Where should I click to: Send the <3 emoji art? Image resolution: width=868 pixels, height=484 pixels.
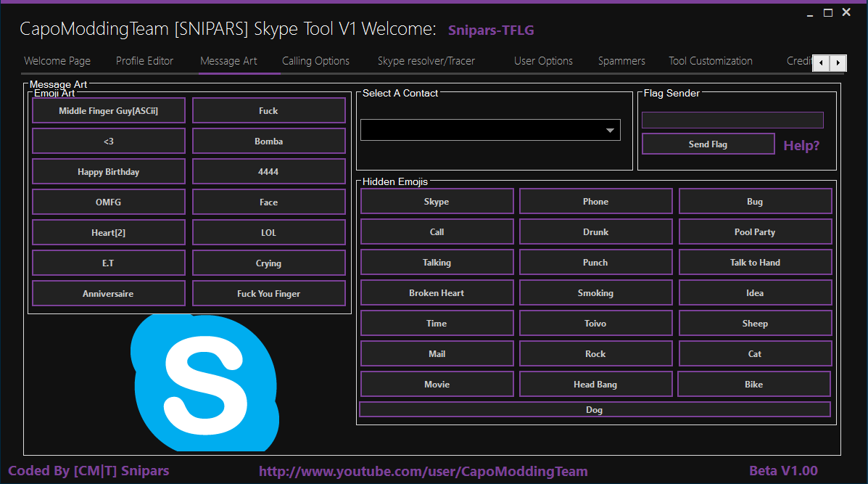109,141
